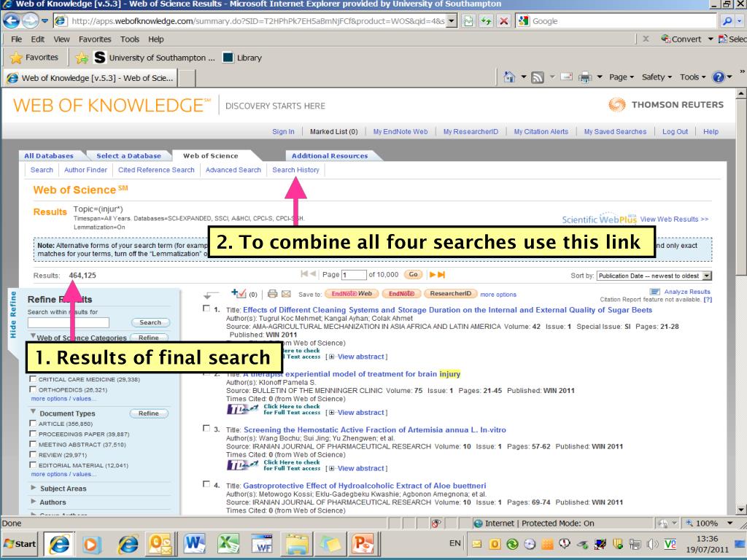Click the Search within results button
This screenshot has height=560, width=747.
click(x=150, y=322)
